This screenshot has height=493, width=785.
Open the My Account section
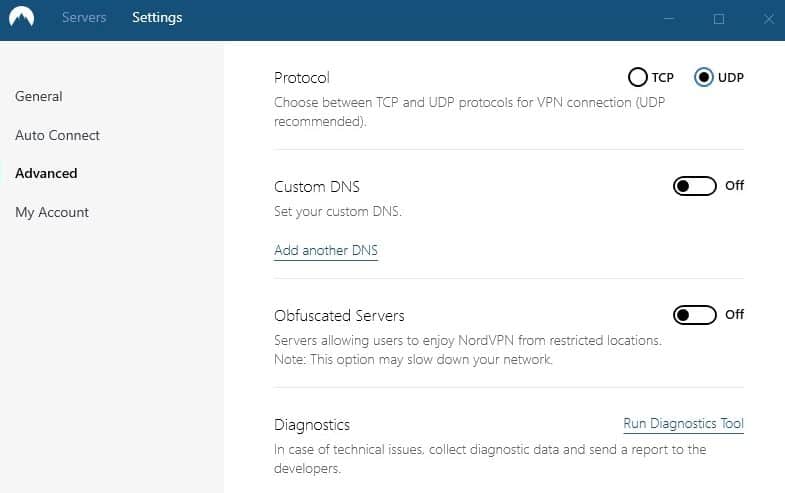point(52,212)
